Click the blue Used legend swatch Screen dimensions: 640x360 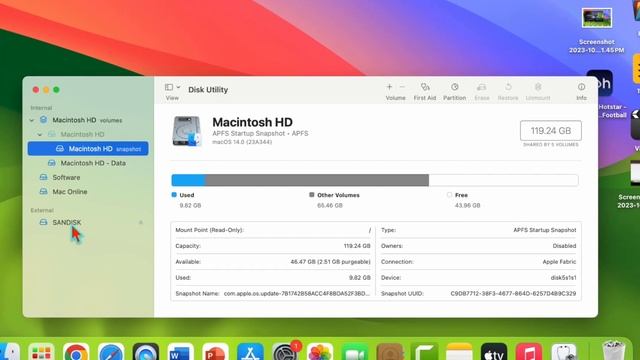174,195
